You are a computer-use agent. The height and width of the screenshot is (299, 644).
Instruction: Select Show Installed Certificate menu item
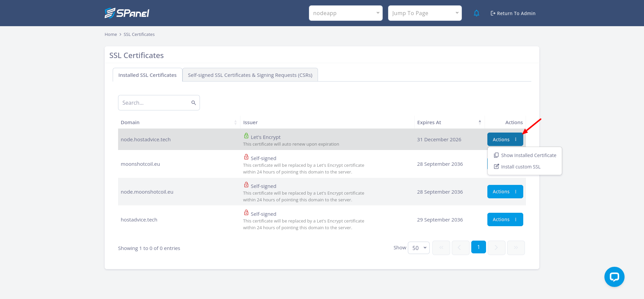[525, 155]
